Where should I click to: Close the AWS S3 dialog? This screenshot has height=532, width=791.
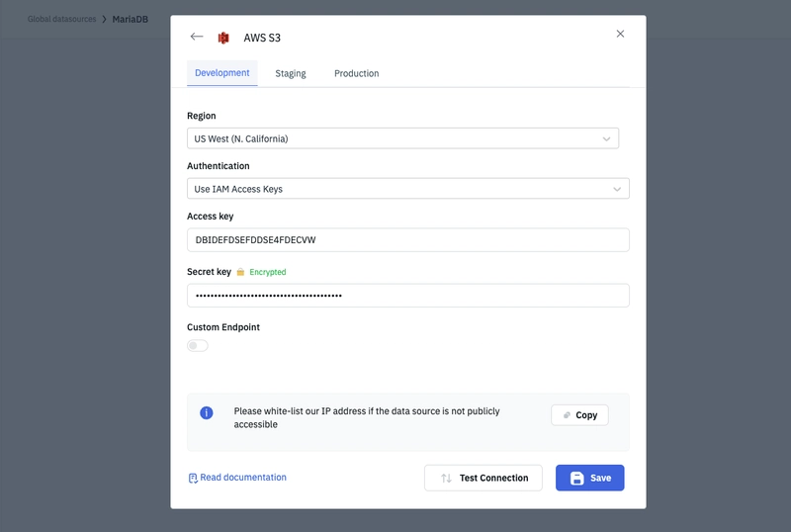[620, 34]
